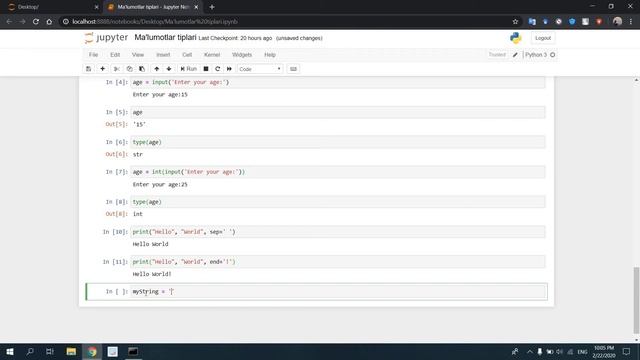
Task: Open the Cell menu
Action: [x=187, y=55]
